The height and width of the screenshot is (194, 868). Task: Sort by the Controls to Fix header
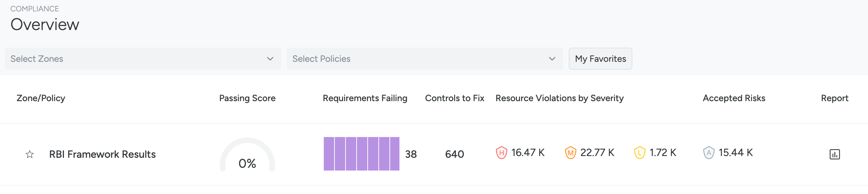(x=455, y=98)
